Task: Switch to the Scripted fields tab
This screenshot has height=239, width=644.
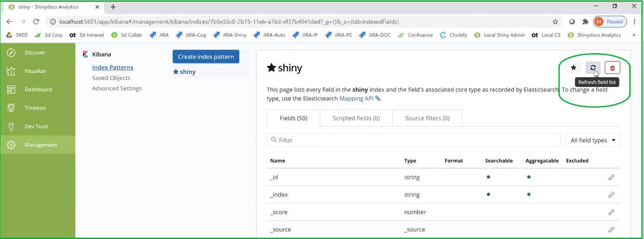Action: (x=356, y=118)
